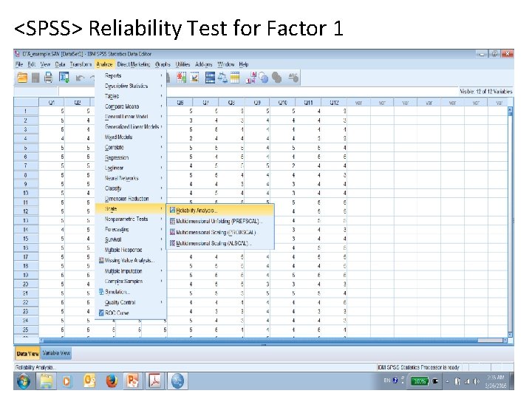Select the row 12 header
The width and height of the screenshot is (532, 399).
tap(26, 211)
